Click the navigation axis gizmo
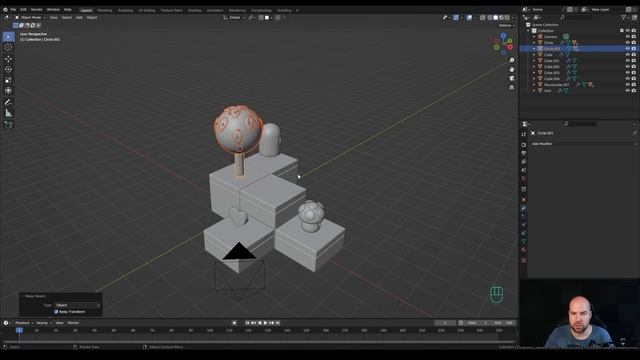This screenshot has height=360, width=640. point(503,44)
